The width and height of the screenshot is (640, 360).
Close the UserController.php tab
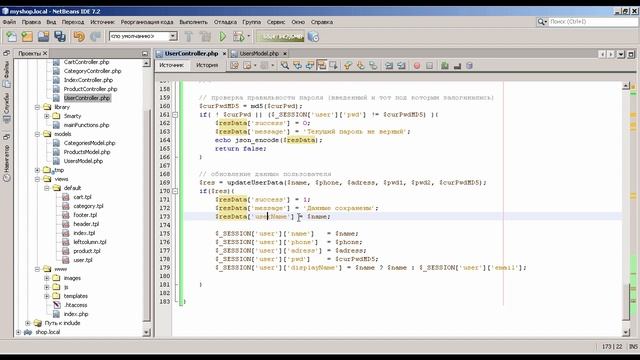224,53
